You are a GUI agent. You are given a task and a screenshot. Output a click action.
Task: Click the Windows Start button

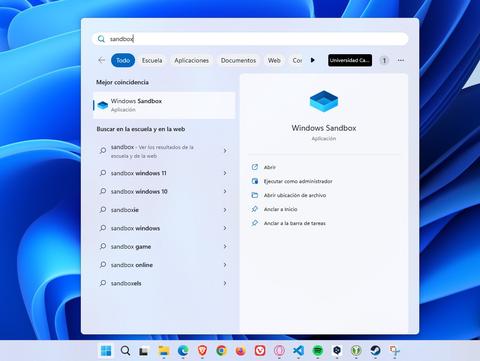[x=106, y=351]
